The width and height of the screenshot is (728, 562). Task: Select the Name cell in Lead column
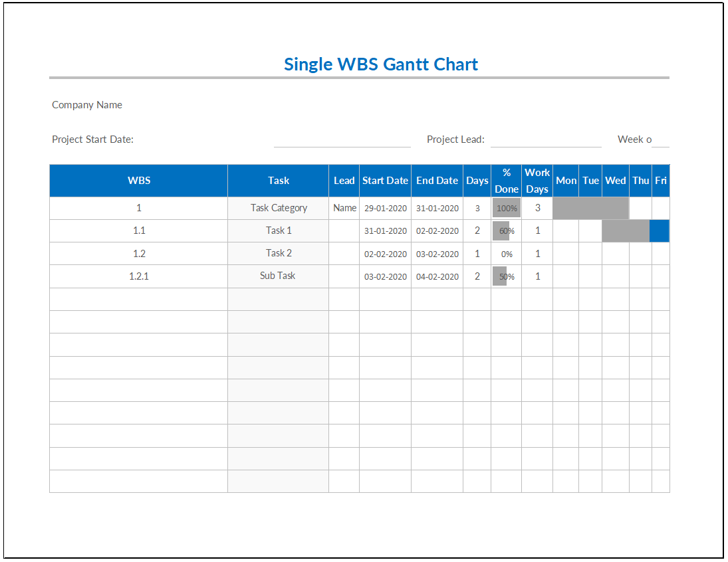344,208
